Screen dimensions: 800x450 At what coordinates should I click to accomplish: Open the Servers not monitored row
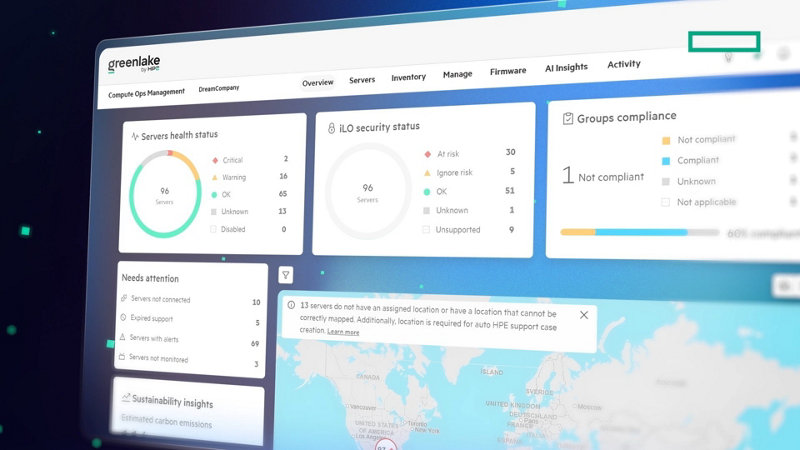(188, 360)
